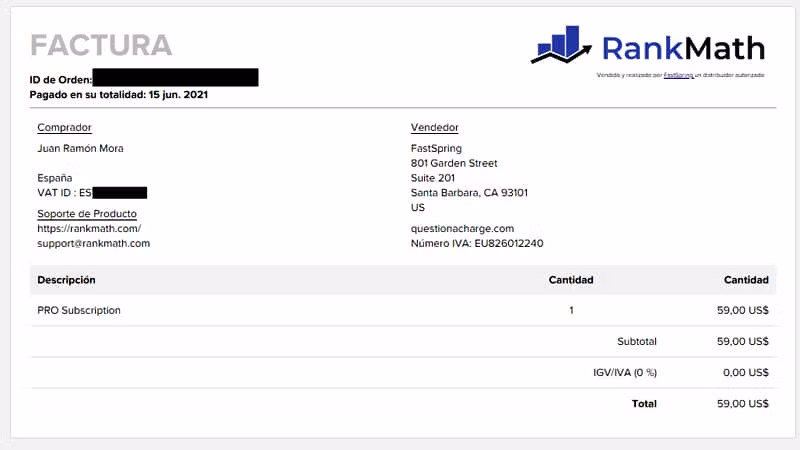Screen dimensions: 800x450
Task: Click the Subtotal label
Action: click(637, 341)
